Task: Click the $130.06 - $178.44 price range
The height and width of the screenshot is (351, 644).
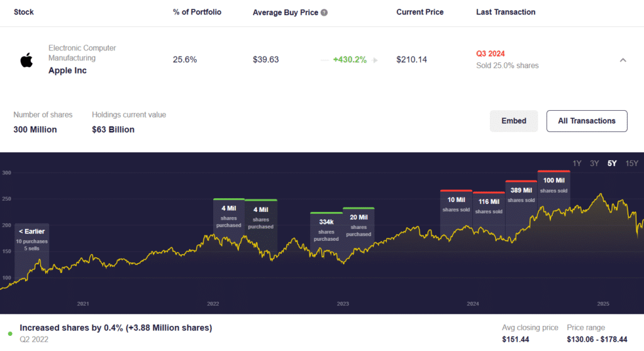Action: (597, 340)
